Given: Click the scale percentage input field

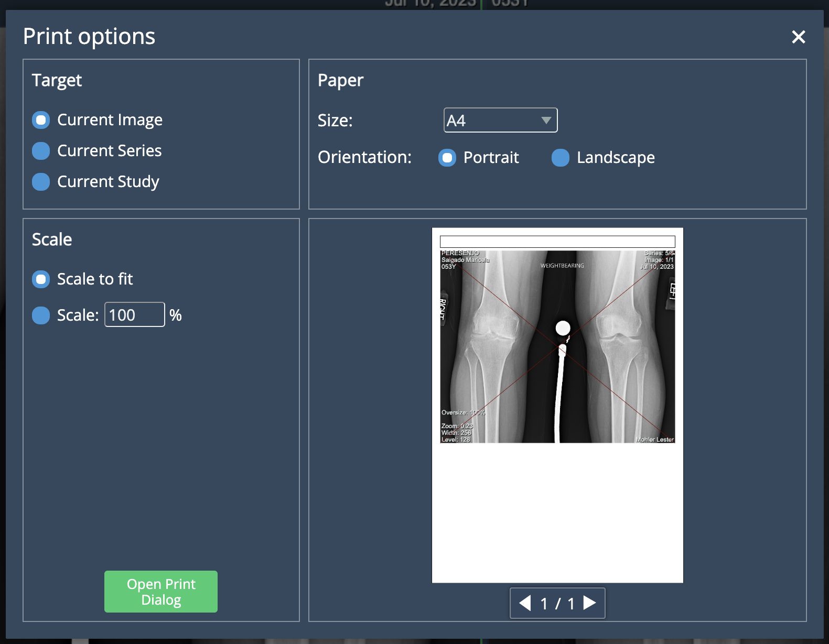Looking at the screenshot, I should pyautogui.click(x=134, y=315).
